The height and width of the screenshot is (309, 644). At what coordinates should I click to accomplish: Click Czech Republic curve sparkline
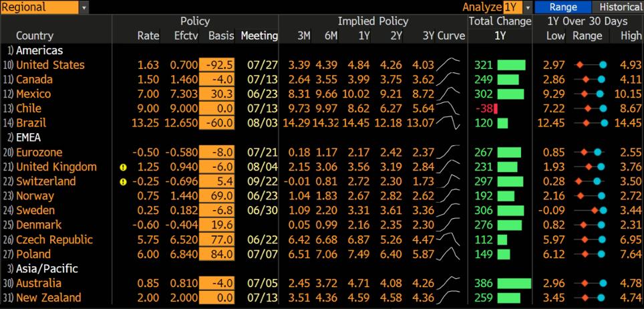pyautogui.click(x=448, y=239)
